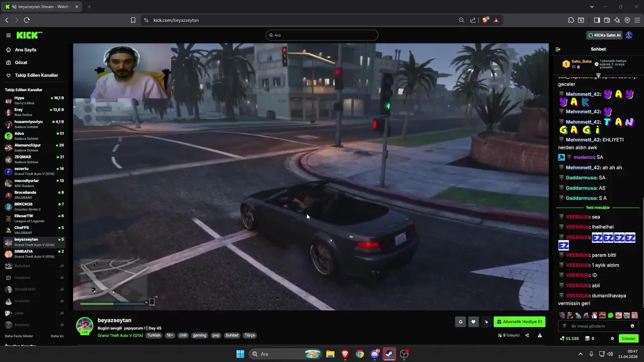Bookmark this page icon
Image resolution: width=644 pixels, height=362 pixels.
click(133, 20)
